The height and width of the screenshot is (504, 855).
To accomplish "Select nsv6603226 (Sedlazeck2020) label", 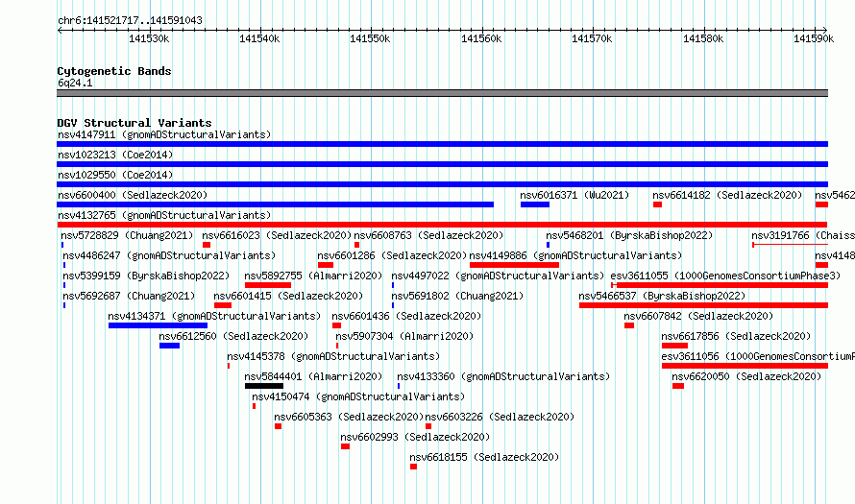I will click(x=500, y=417).
